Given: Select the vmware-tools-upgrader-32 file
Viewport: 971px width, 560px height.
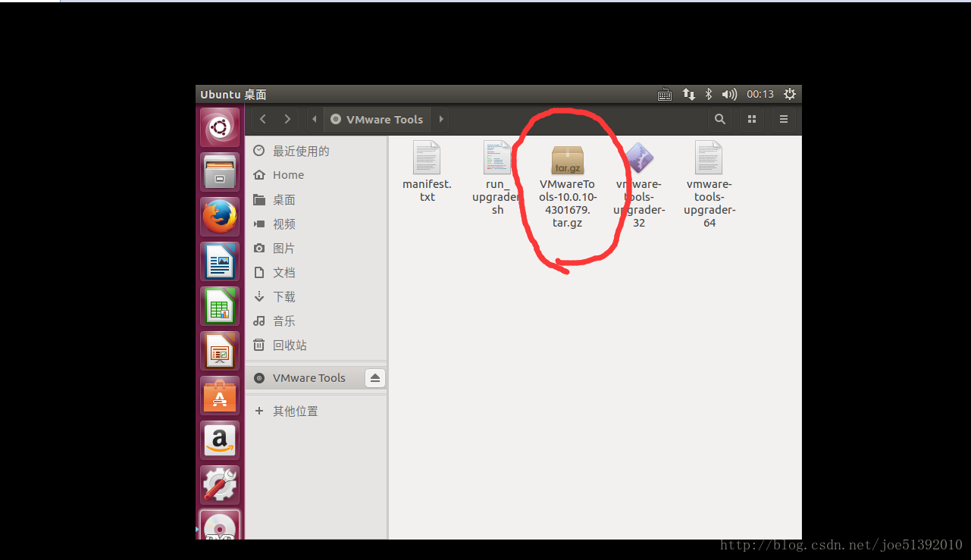Looking at the screenshot, I should 639,185.
